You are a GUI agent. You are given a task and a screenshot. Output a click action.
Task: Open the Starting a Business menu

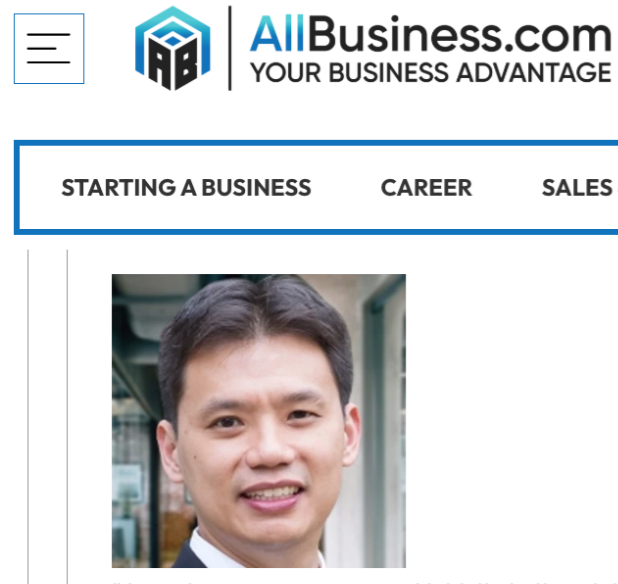pos(186,188)
